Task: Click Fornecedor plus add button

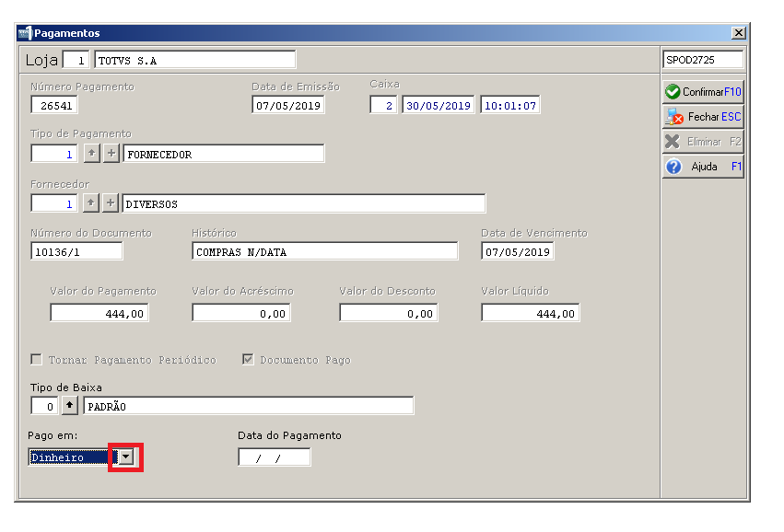Action: click(x=111, y=203)
